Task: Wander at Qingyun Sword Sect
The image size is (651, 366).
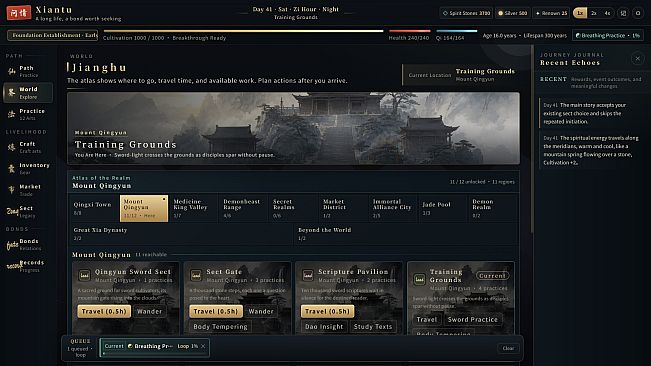Action: (x=149, y=311)
